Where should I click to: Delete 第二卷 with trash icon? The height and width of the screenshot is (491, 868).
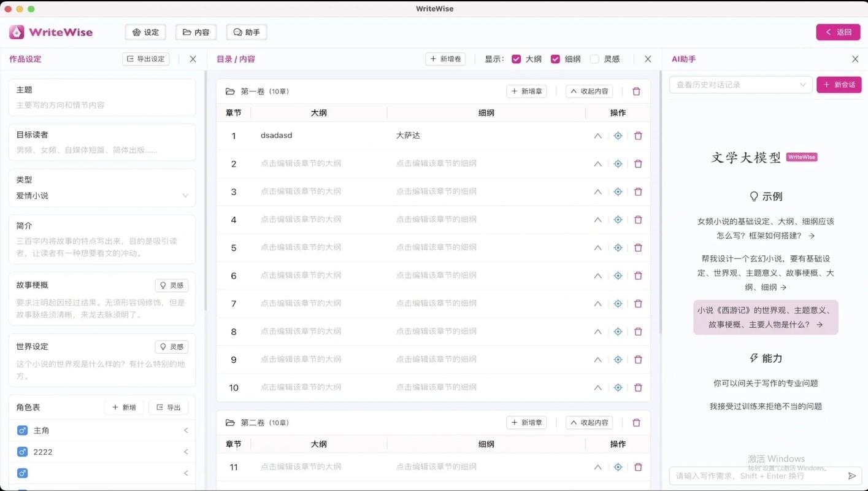pyautogui.click(x=636, y=423)
